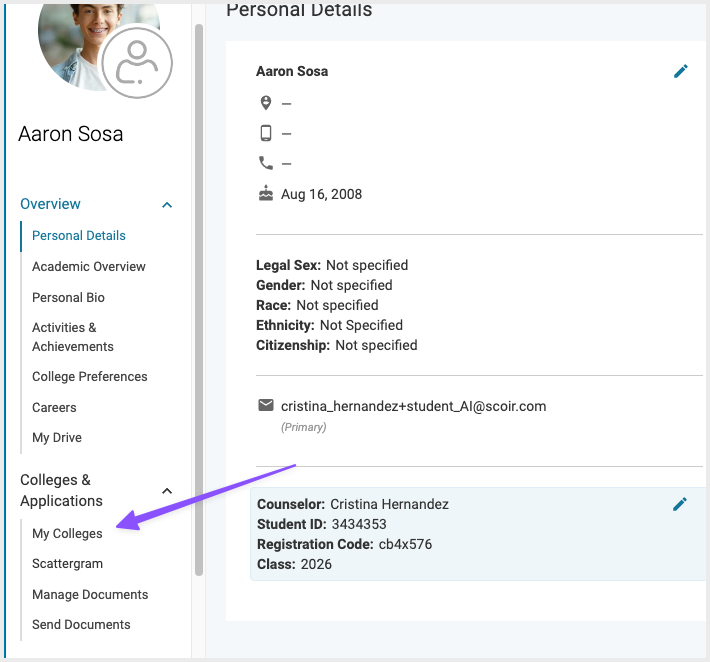Screen dimensions: 710x662
Task: Open Manage Documents
Action: click(x=90, y=595)
